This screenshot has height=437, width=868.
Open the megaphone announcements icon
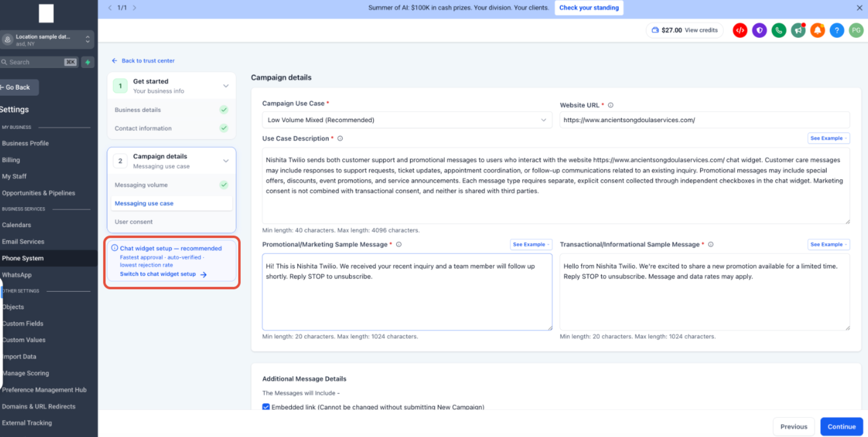coord(798,30)
